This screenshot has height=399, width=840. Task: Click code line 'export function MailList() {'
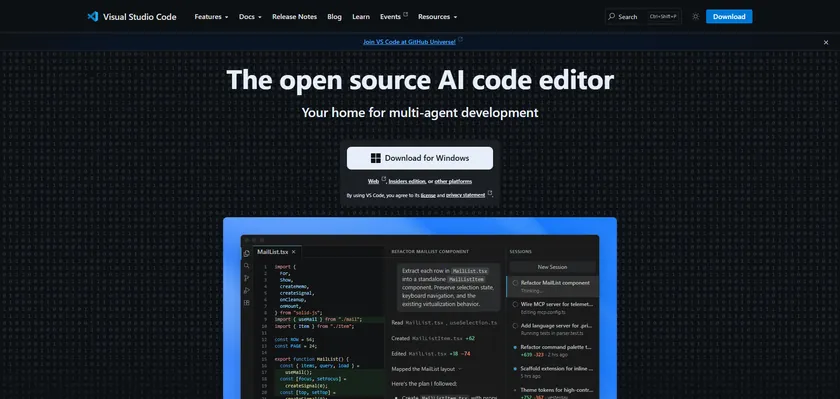[x=311, y=359]
